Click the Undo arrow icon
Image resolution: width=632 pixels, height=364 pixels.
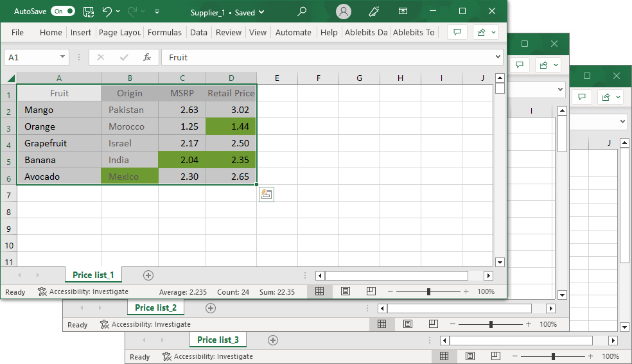[x=107, y=12]
